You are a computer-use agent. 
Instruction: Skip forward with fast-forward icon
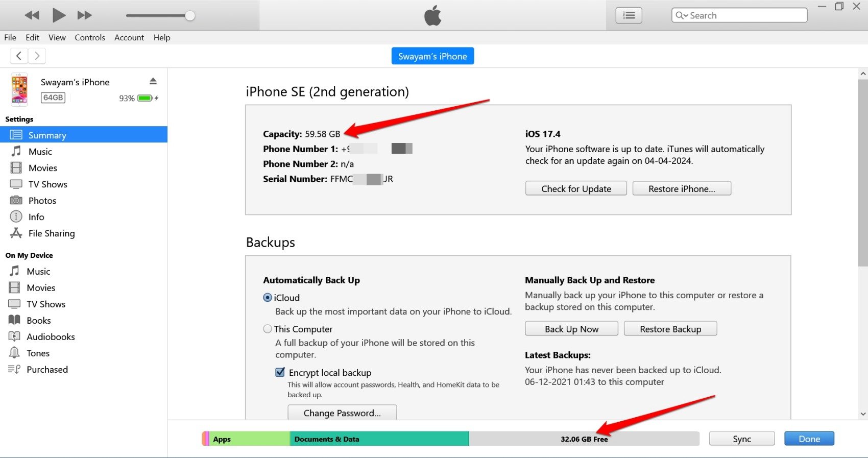click(85, 15)
